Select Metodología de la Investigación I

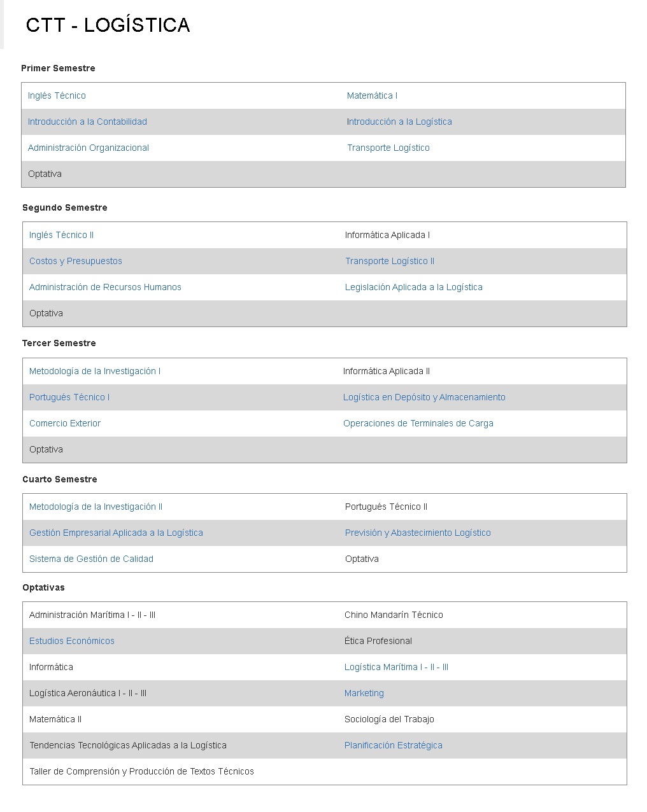pos(95,371)
